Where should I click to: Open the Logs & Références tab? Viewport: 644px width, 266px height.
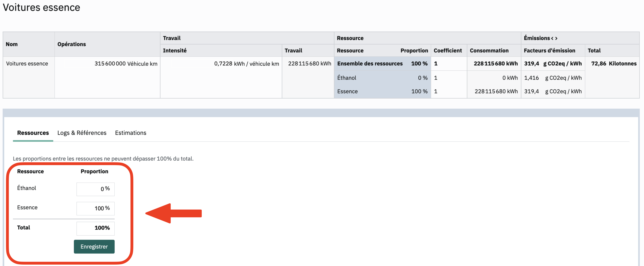point(82,133)
